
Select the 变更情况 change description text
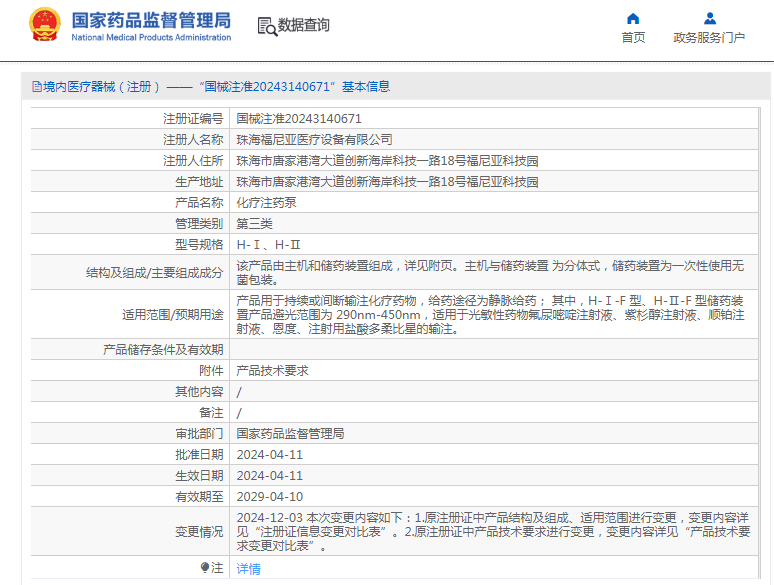(493, 532)
